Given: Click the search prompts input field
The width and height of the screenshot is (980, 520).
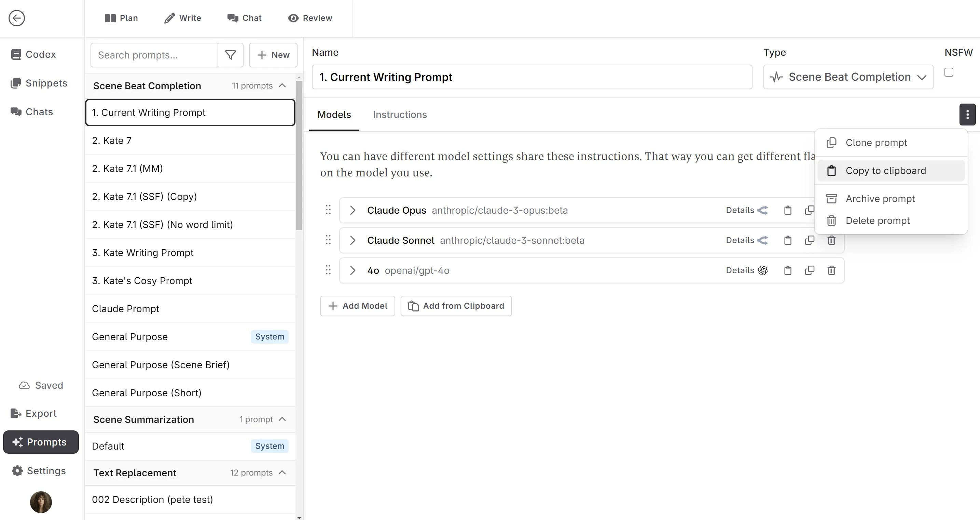Looking at the screenshot, I should (x=154, y=55).
